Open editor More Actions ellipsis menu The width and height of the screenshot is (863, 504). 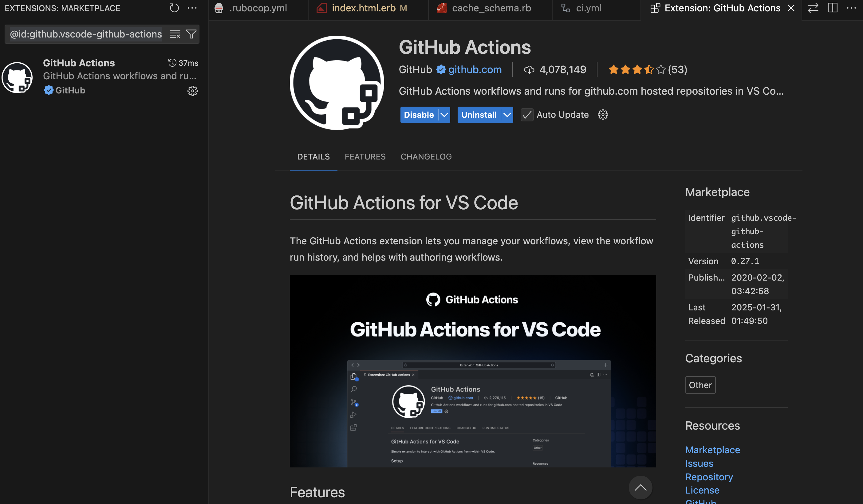tap(851, 8)
